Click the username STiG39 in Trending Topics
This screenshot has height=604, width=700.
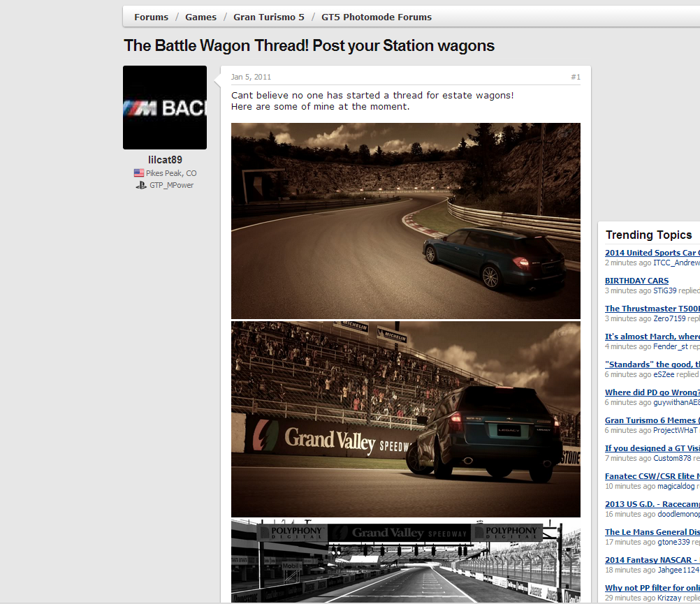(665, 290)
